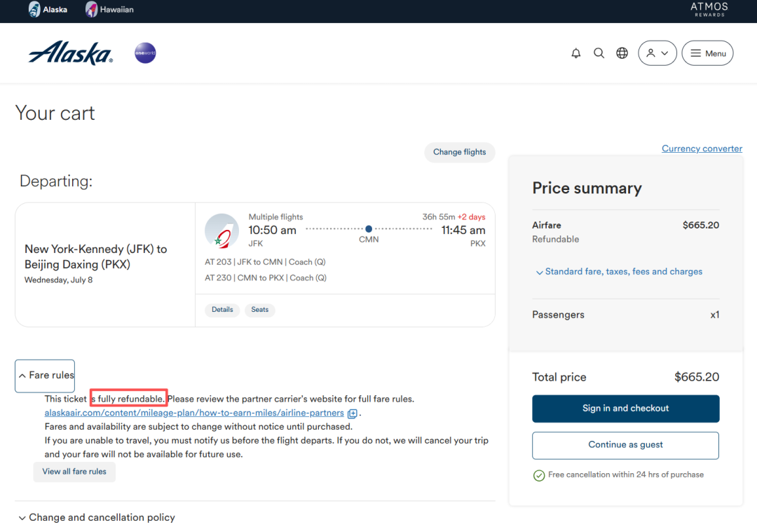The height and width of the screenshot is (532, 757).
Task: Expand Change and cancellation policy
Action: (96, 517)
